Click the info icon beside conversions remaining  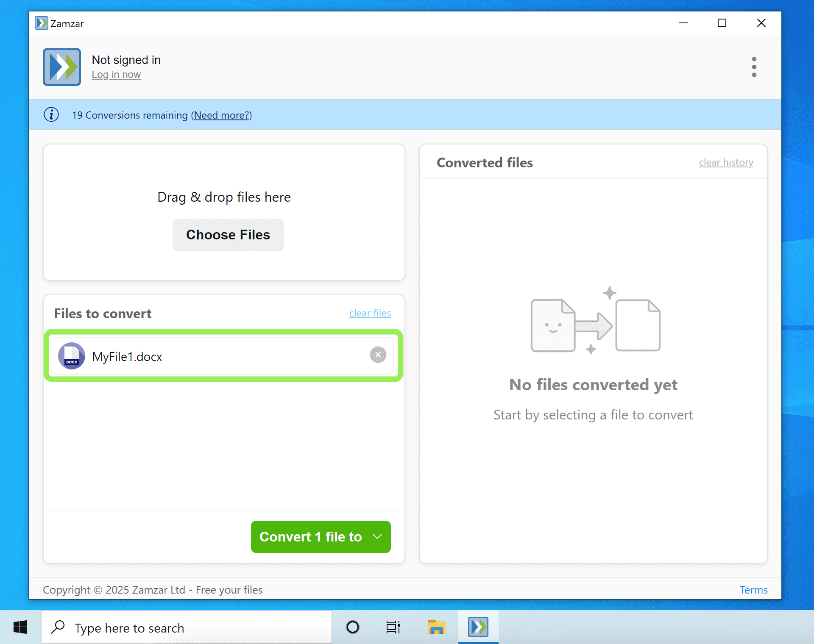51,114
